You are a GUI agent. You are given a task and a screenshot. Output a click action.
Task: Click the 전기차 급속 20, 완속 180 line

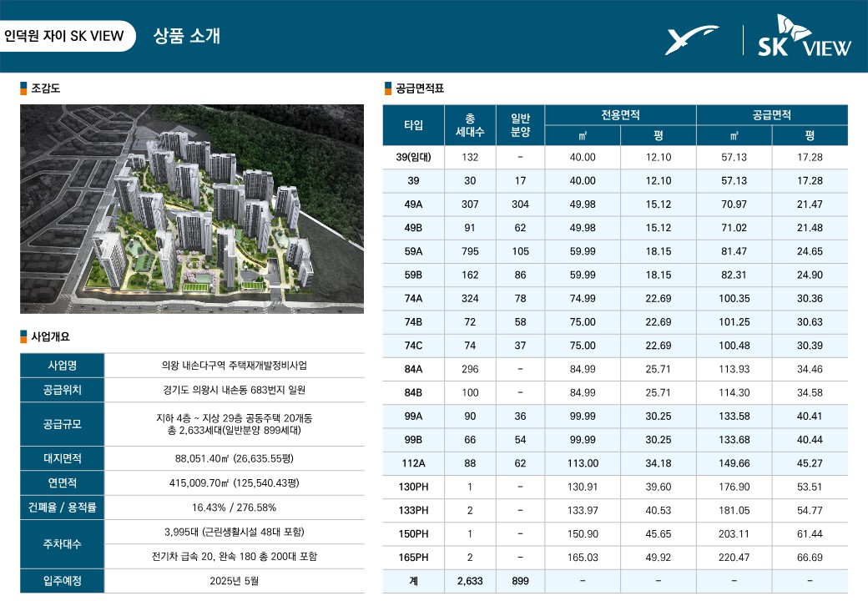click(x=235, y=556)
